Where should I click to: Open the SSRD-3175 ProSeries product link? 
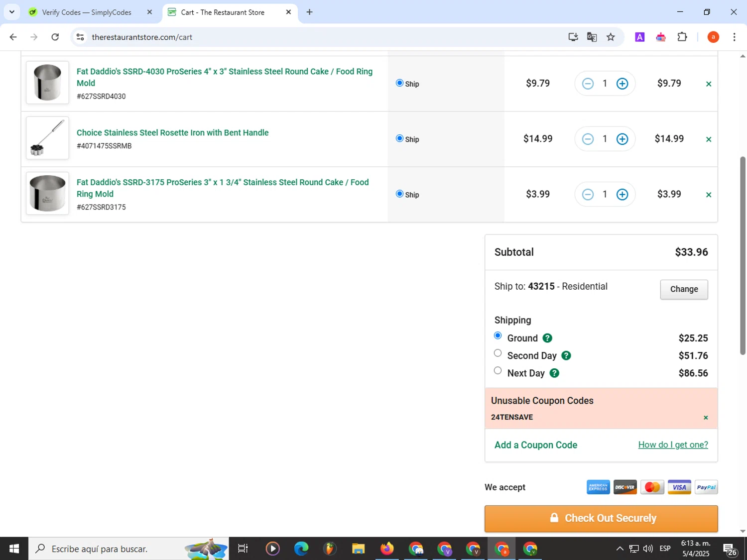(223, 188)
